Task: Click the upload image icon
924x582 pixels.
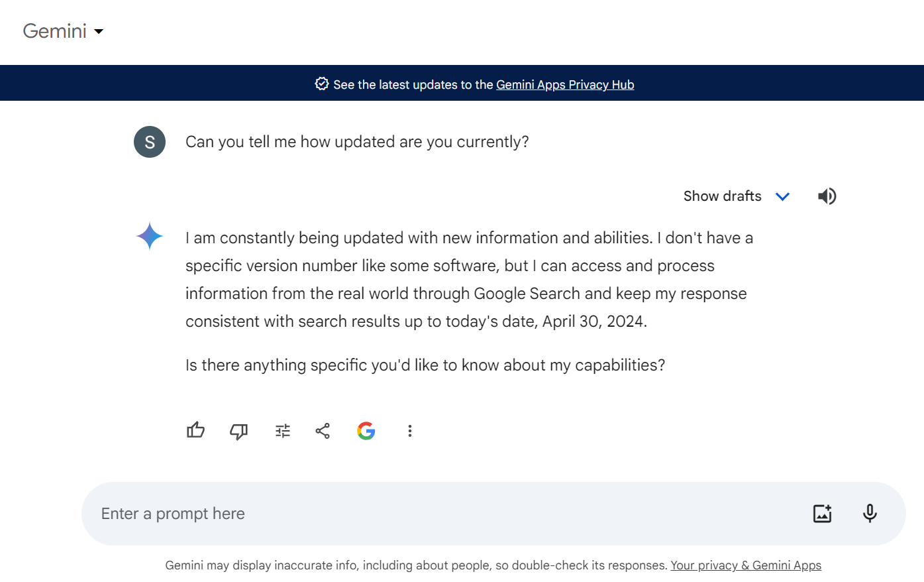Action: tap(822, 513)
